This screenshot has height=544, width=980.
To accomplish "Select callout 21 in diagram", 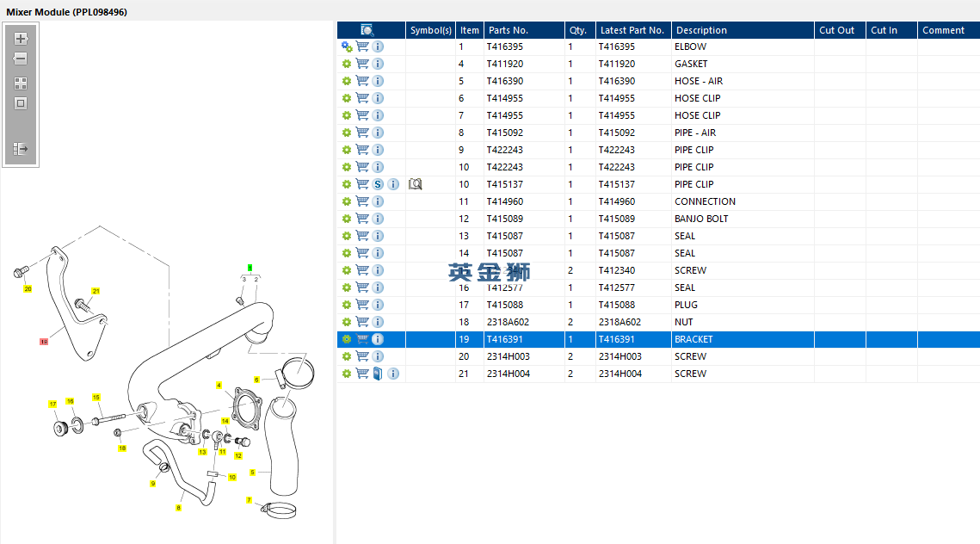I will [x=96, y=291].
